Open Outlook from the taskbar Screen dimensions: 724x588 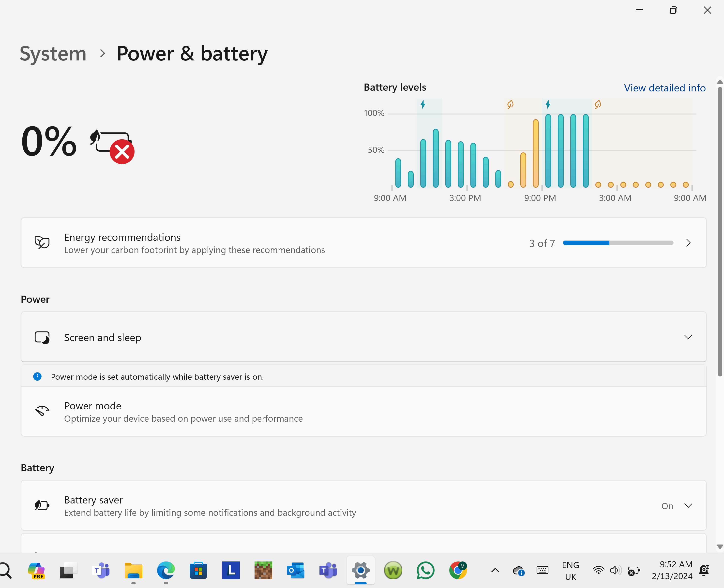[296, 570]
